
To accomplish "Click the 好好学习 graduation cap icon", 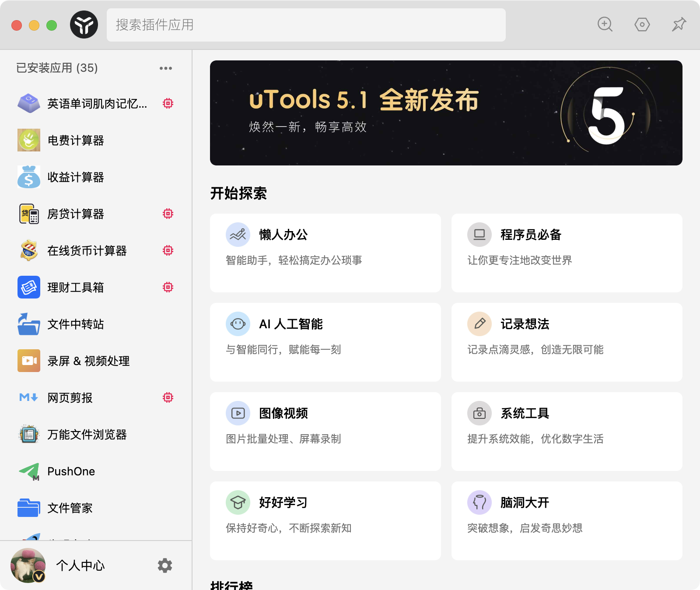I will click(x=238, y=502).
